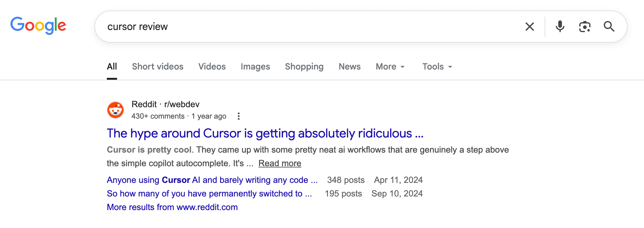The height and width of the screenshot is (228, 644).
Task: Switch to the Videos tab
Action: [x=212, y=66]
